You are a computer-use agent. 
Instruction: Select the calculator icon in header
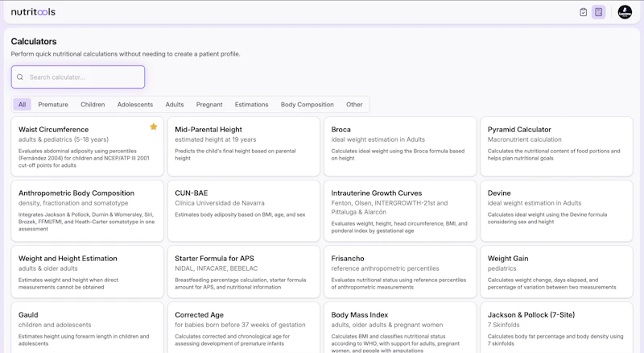(599, 12)
